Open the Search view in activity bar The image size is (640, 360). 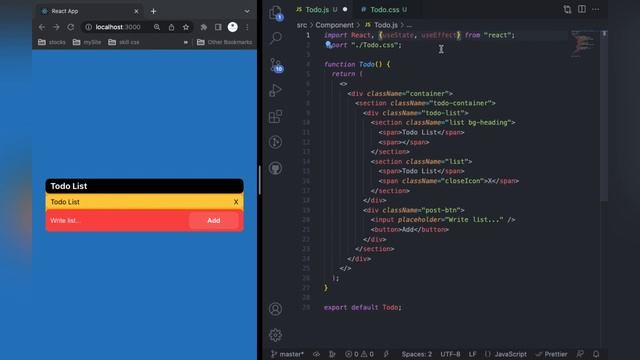tap(276, 38)
